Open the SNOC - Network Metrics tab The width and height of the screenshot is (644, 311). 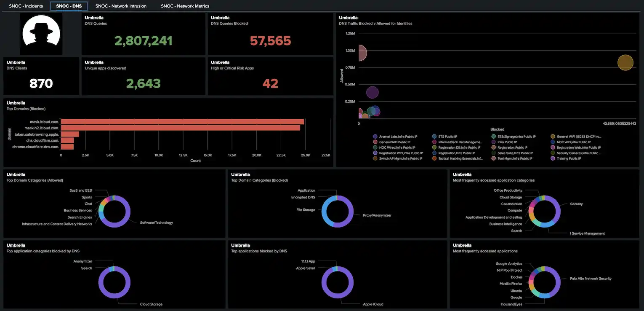coord(185,6)
